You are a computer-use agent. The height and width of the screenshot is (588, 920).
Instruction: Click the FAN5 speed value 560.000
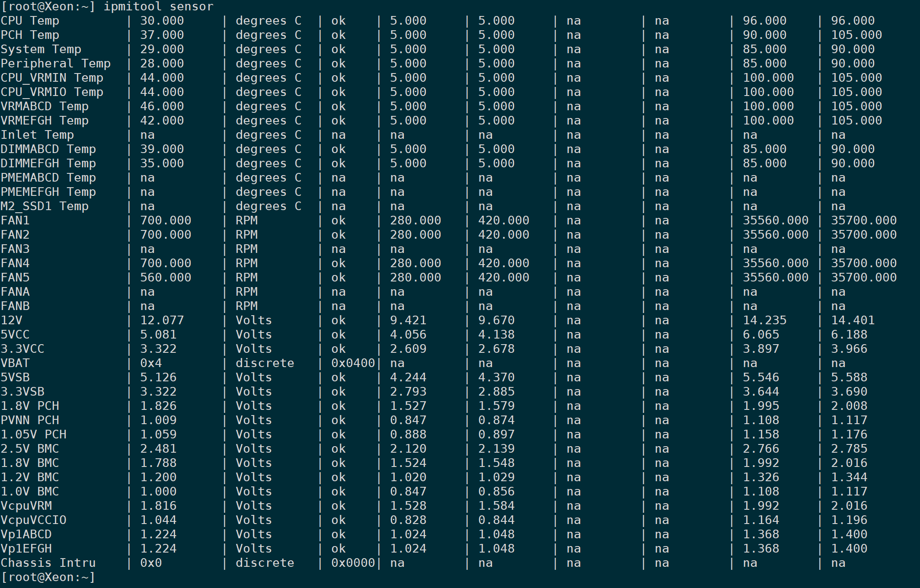tap(166, 278)
